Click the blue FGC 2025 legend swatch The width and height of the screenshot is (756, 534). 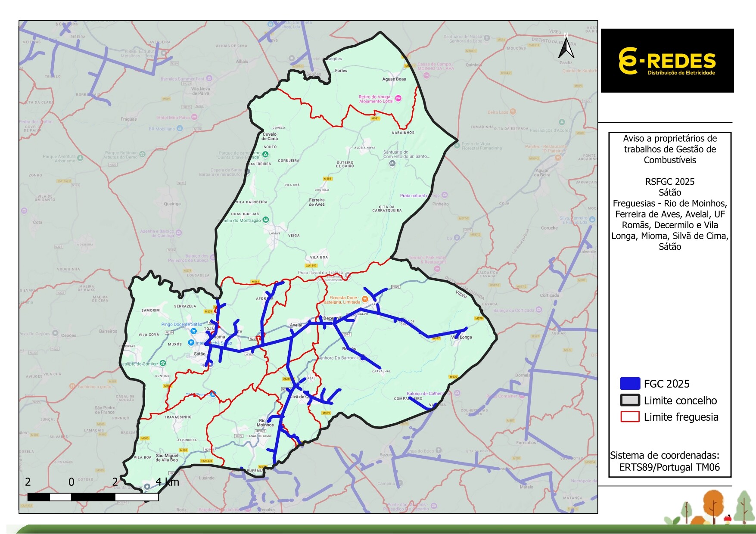[629, 384]
